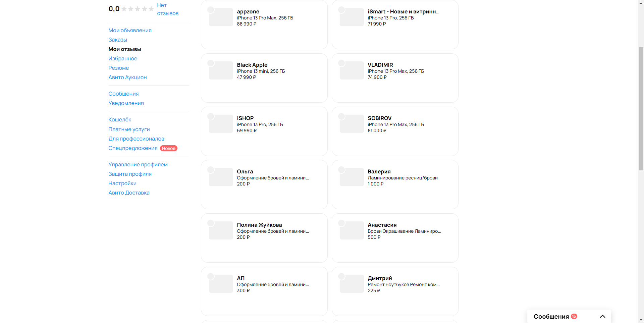The image size is (644, 323).
Task: Open the Кошелёк page
Action: (120, 119)
